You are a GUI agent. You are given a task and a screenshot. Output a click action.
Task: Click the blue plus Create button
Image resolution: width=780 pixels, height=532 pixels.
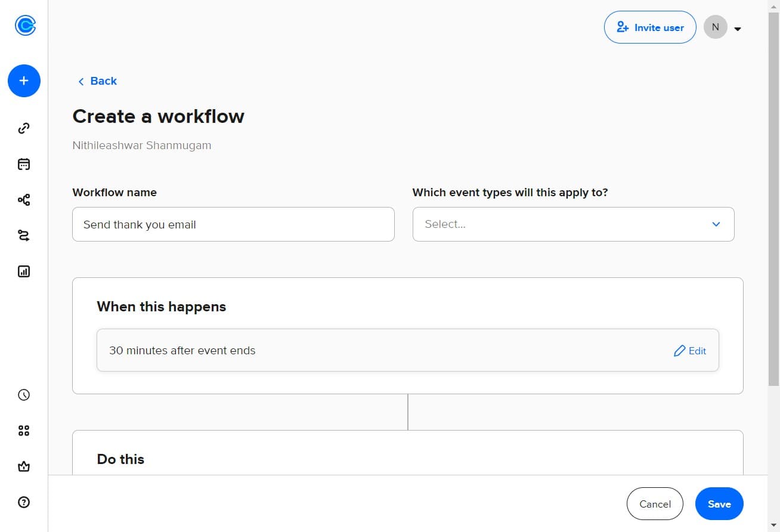pyautogui.click(x=24, y=81)
